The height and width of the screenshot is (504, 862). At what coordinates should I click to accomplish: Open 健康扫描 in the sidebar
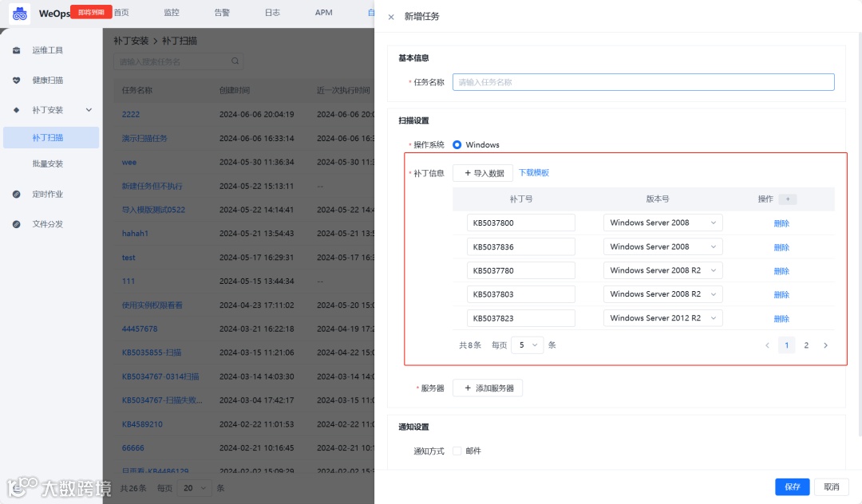pos(47,81)
